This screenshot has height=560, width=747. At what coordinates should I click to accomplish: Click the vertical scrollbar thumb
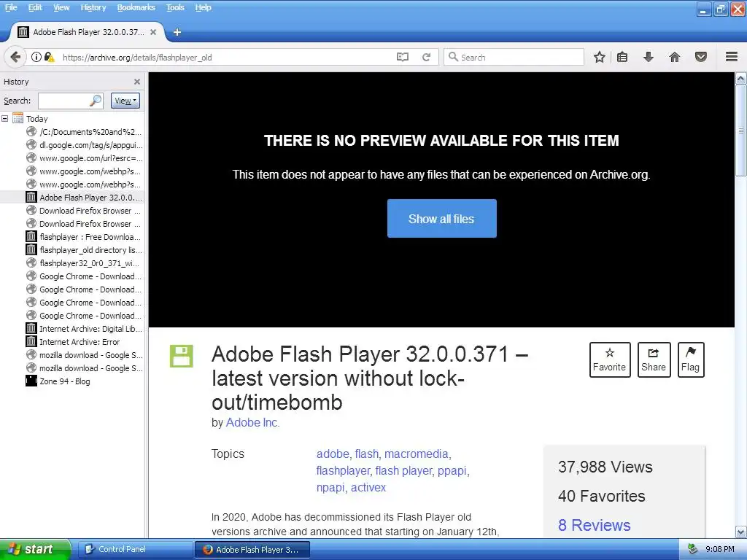click(x=741, y=131)
